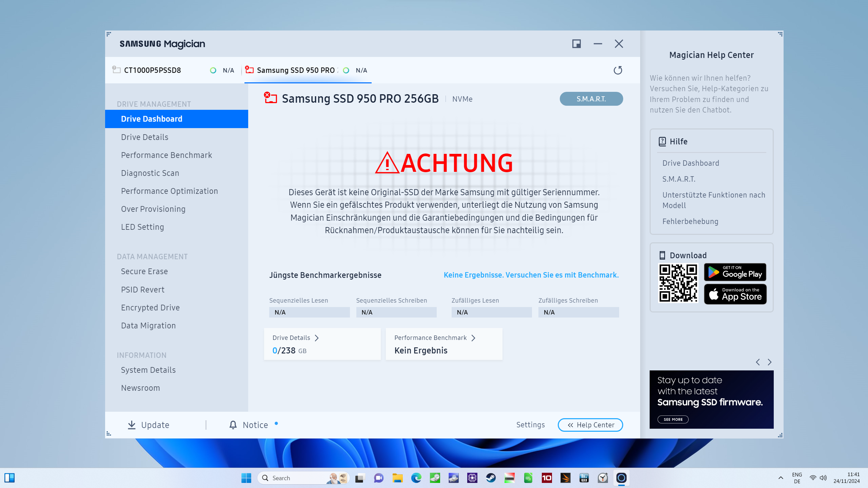Open the Settings link

click(530, 425)
